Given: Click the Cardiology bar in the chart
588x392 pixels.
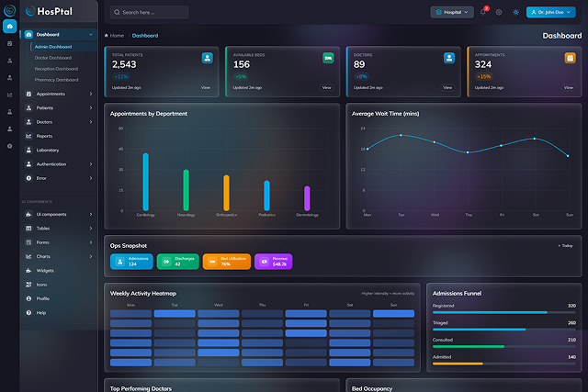Looking at the screenshot, I should 145,182.
